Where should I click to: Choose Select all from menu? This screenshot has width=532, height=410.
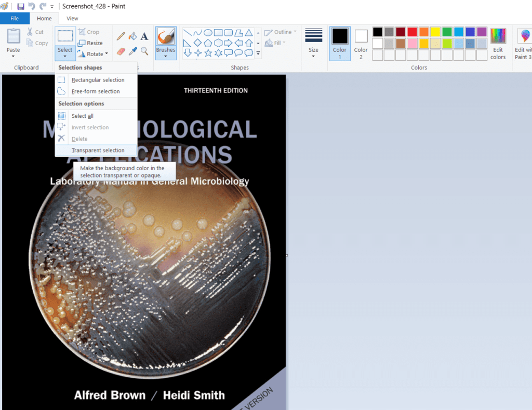click(96, 116)
